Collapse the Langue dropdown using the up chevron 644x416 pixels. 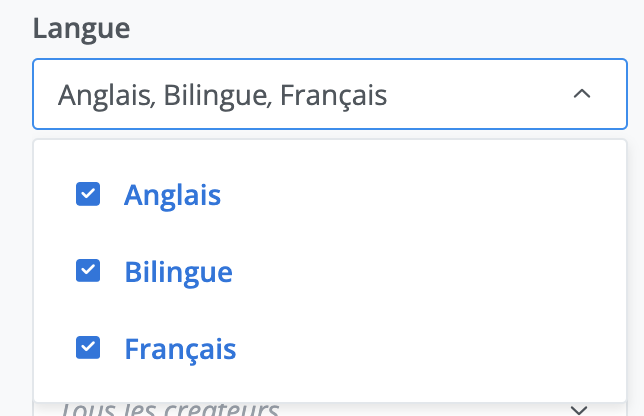click(x=582, y=94)
